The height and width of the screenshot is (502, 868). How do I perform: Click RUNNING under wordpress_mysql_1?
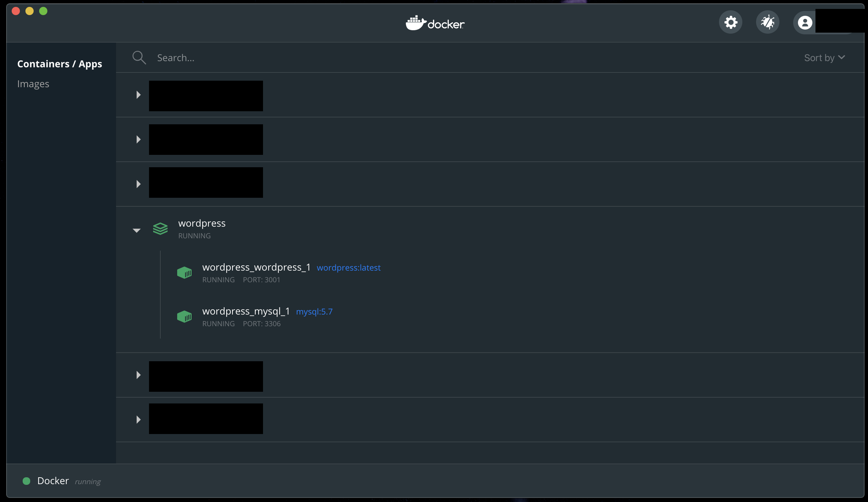click(218, 324)
